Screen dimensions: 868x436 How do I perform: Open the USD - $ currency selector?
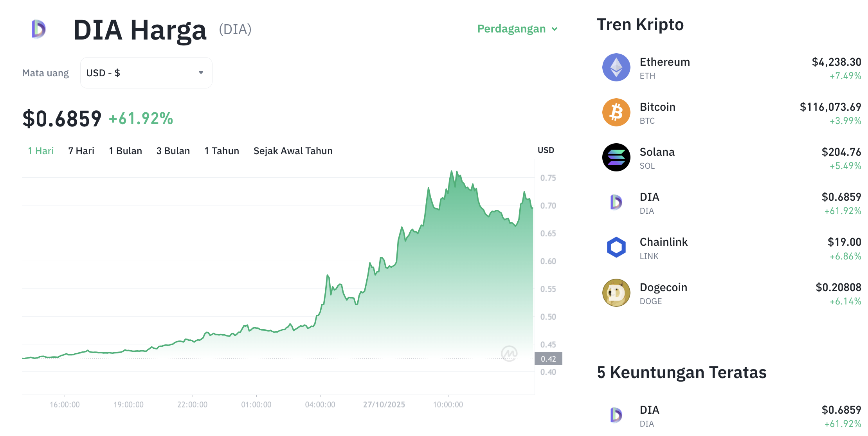point(146,73)
